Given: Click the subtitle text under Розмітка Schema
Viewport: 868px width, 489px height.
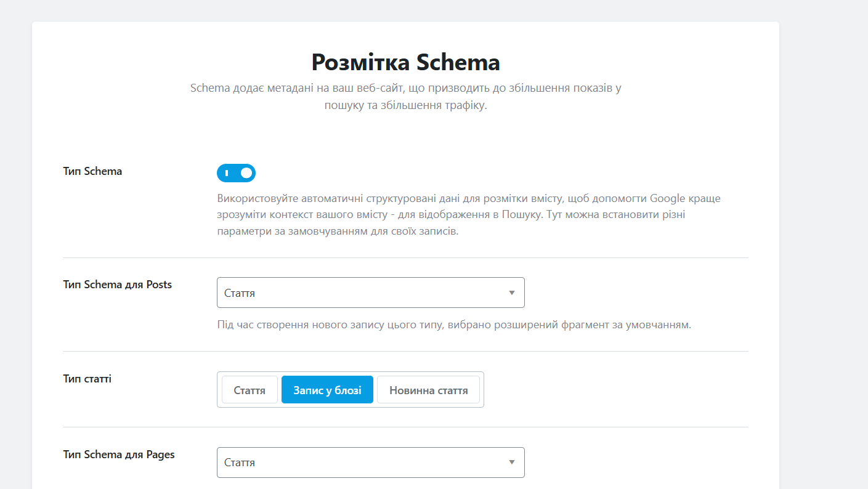Looking at the screenshot, I should 405,96.
